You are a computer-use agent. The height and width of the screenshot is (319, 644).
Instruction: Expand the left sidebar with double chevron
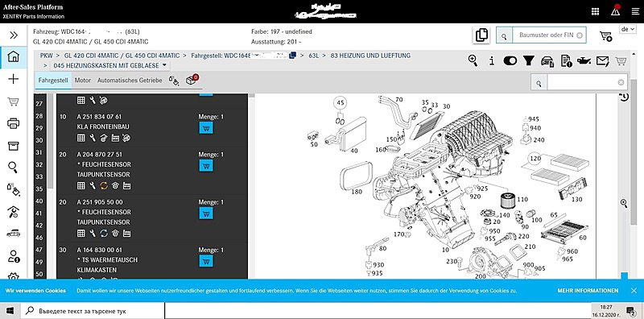pos(14,35)
